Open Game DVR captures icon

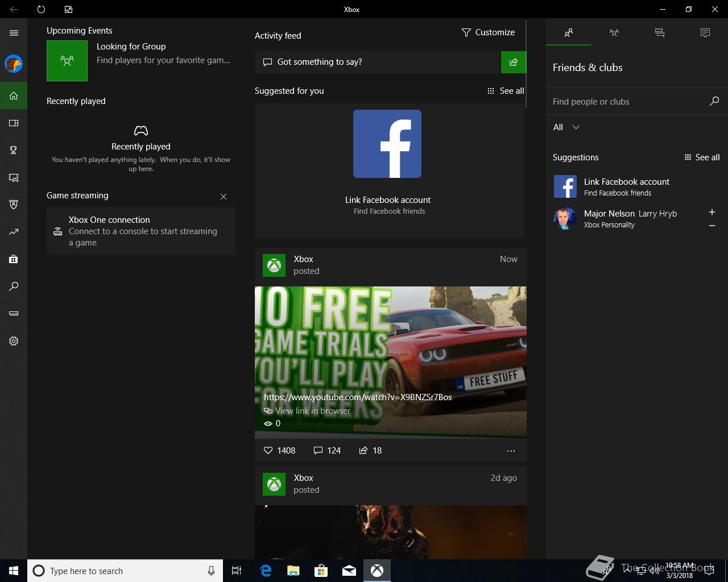point(14,177)
